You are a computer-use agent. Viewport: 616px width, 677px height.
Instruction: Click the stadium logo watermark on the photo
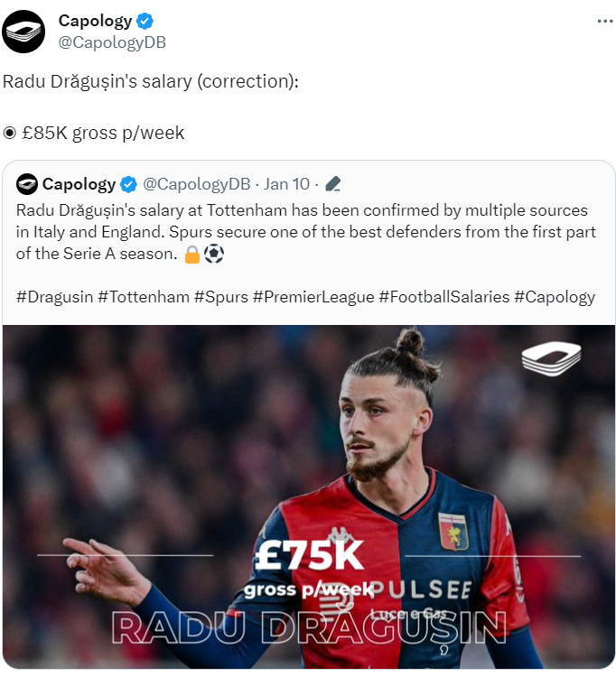point(551,358)
